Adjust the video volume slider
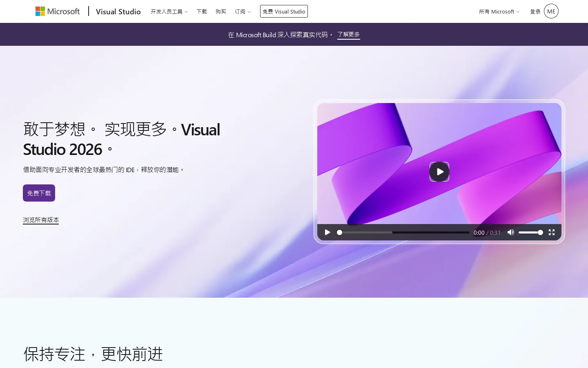The width and height of the screenshot is (588, 368). click(x=531, y=232)
